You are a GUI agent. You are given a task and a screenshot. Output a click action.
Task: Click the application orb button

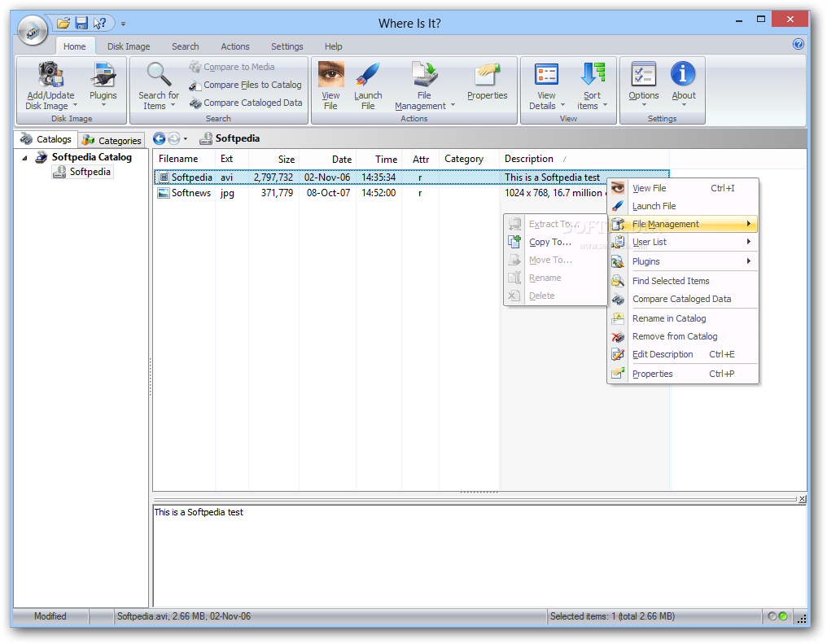(x=33, y=30)
